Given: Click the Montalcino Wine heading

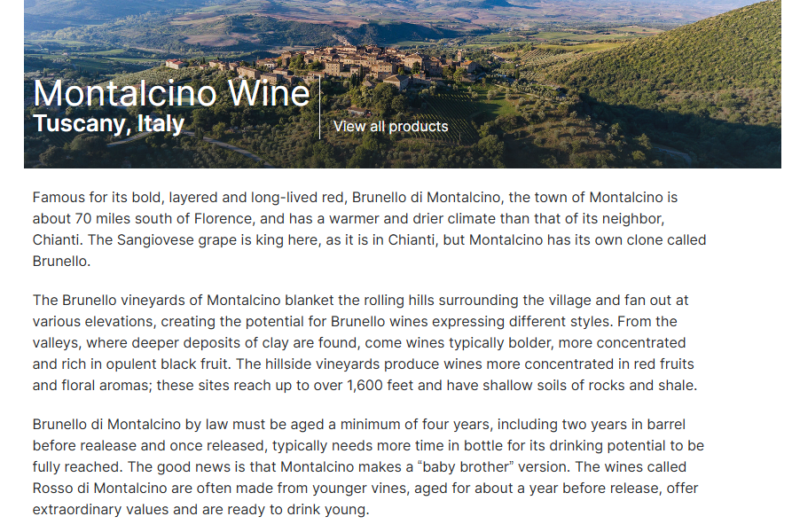Looking at the screenshot, I should click(171, 94).
